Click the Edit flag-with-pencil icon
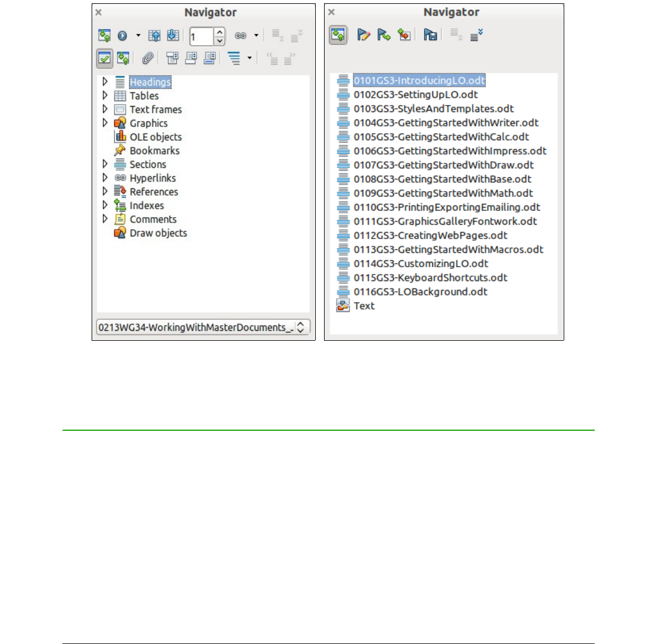The height and width of the screenshot is (644, 657). tap(363, 35)
